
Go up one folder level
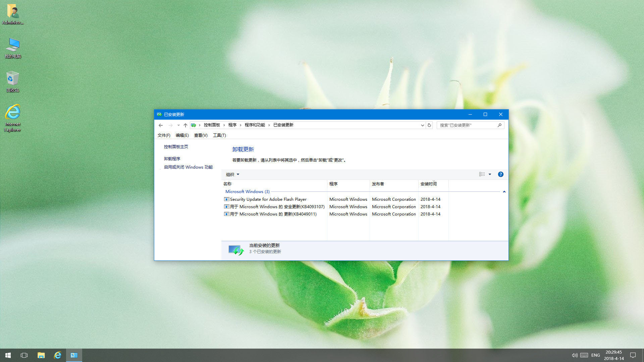pyautogui.click(x=185, y=125)
